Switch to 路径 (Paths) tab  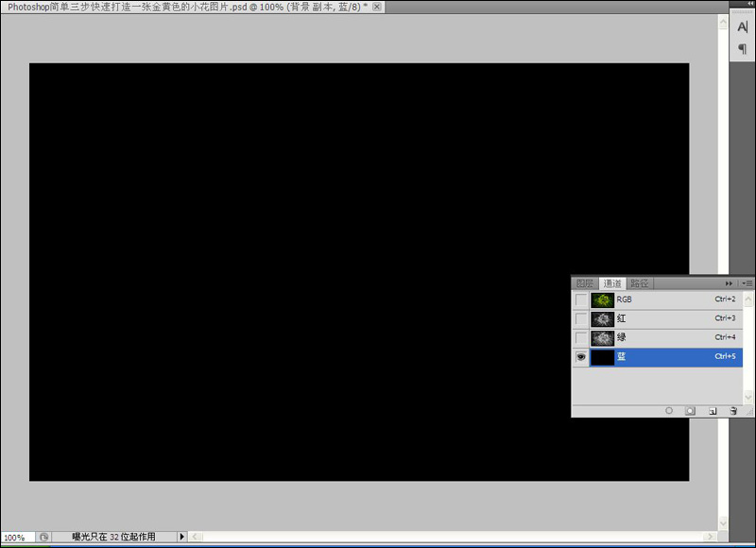640,283
